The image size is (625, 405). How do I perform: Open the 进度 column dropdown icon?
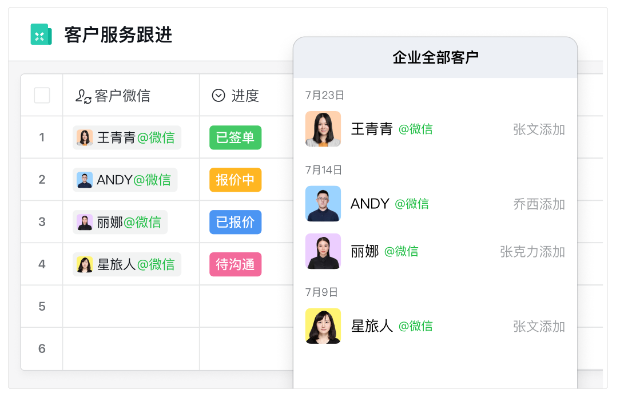point(218,96)
